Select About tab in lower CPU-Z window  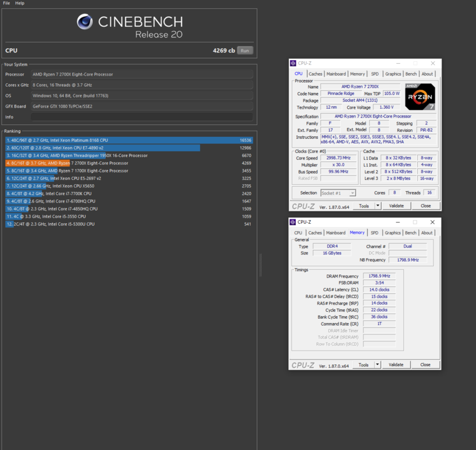[427, 233]
